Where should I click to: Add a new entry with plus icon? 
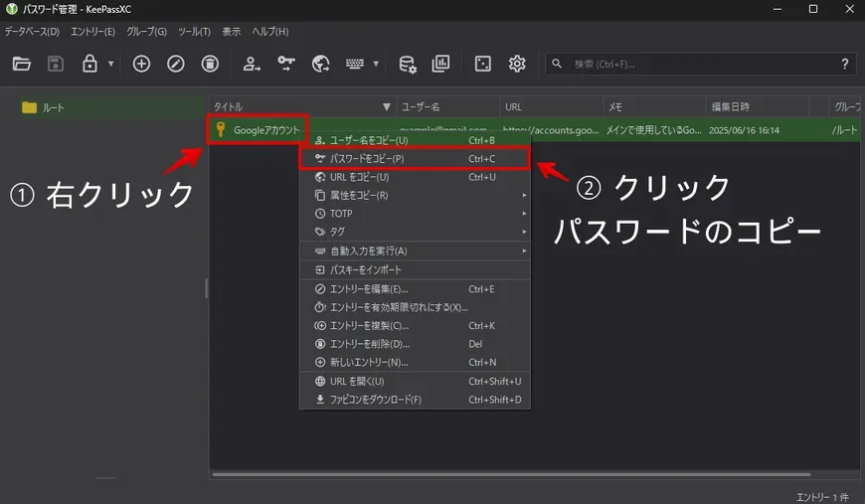click(x=141, y=64)
